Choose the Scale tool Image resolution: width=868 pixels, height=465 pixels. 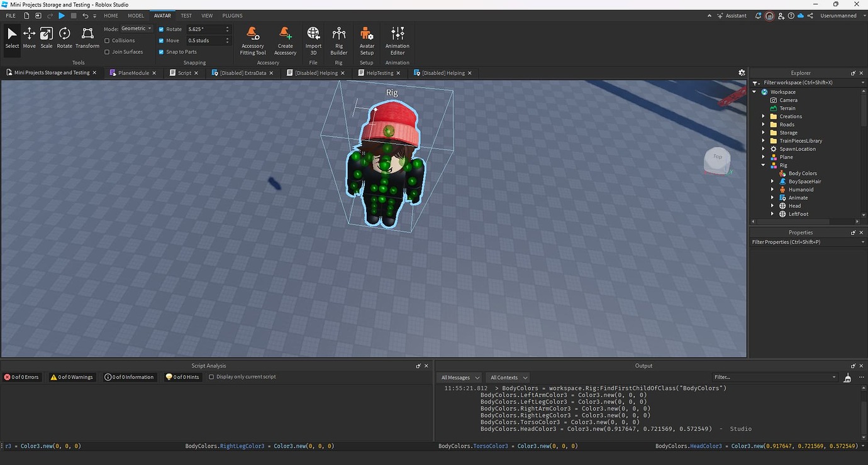(x=47, y=38)
